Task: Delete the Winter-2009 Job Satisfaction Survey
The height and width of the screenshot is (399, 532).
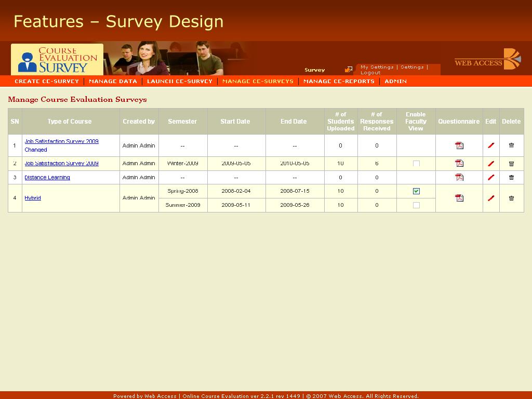Action: pyautogui.click(x=511, y=164)
